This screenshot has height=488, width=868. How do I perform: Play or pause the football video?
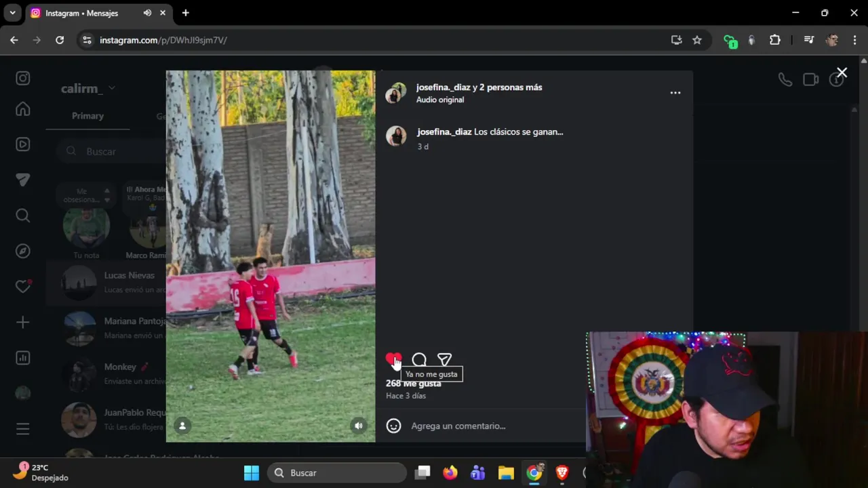pos(271,256)
